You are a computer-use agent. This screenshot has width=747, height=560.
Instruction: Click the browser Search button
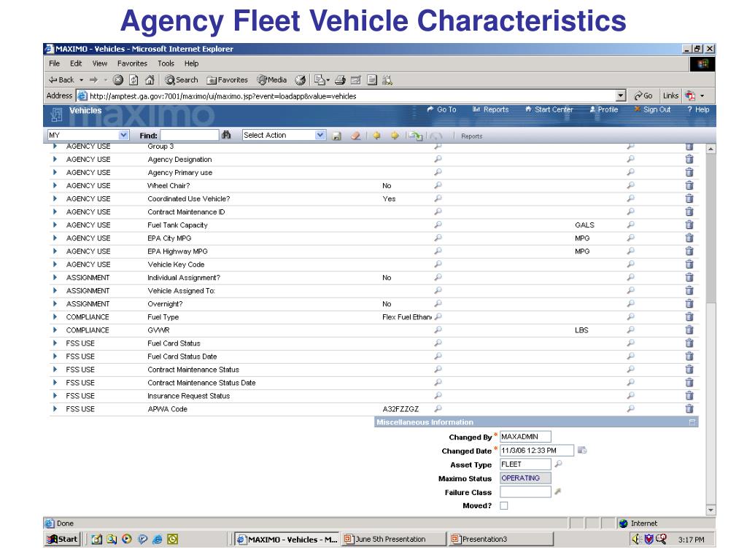point(182,80)
